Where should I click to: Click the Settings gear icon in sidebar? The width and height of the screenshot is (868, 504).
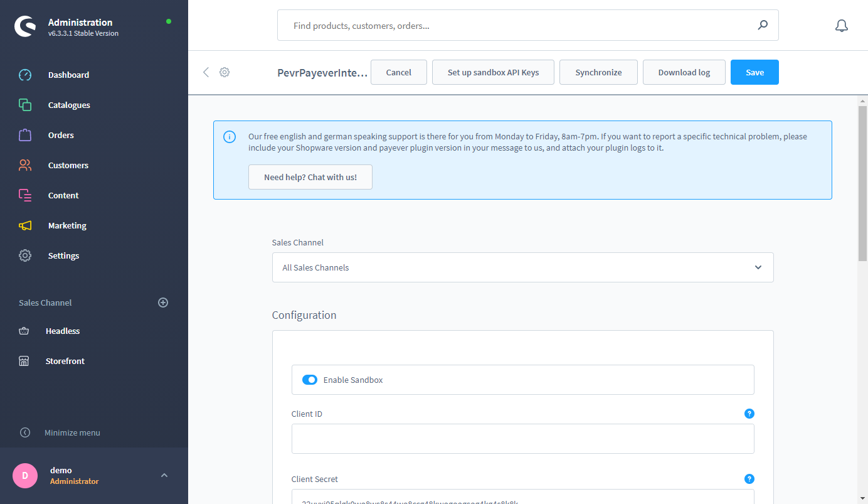(x=25, y=255)
